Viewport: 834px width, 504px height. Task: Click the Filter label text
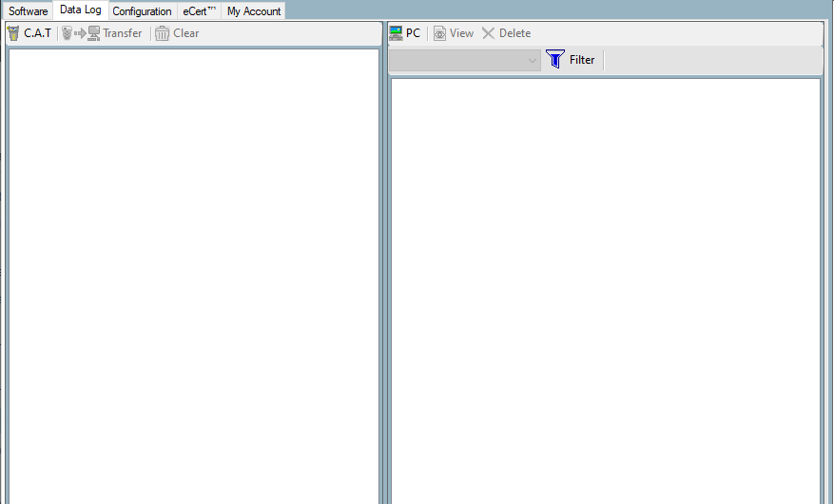click(582, 60)
